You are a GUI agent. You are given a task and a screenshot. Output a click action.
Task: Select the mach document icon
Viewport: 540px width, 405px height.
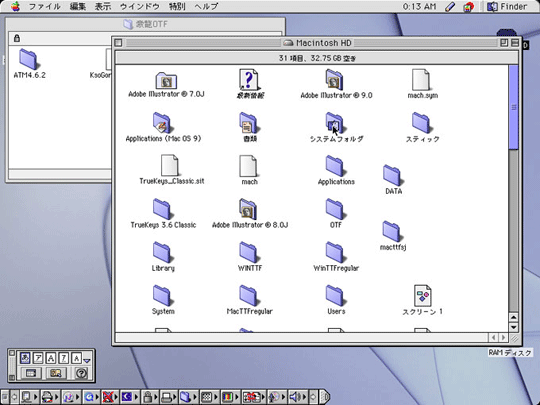pyautogui.click(x=248, y=166)
